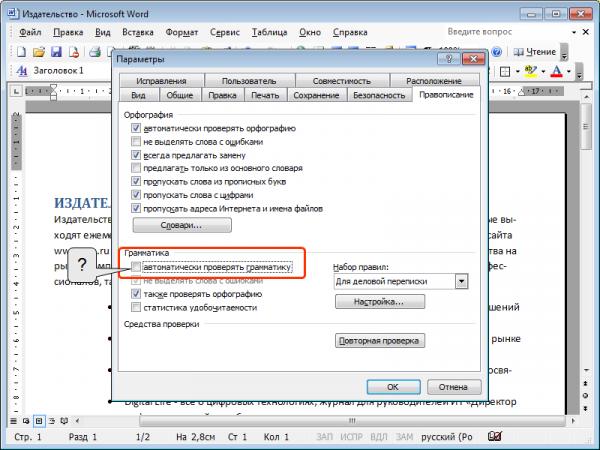Switch to the Совместимость tab
This screenshot has height=450, width=600.
coord(342,81)
